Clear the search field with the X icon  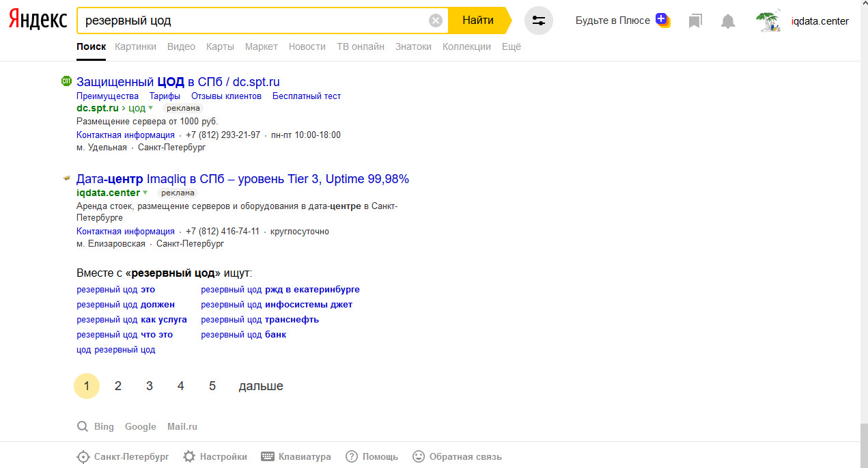[436, 20]
